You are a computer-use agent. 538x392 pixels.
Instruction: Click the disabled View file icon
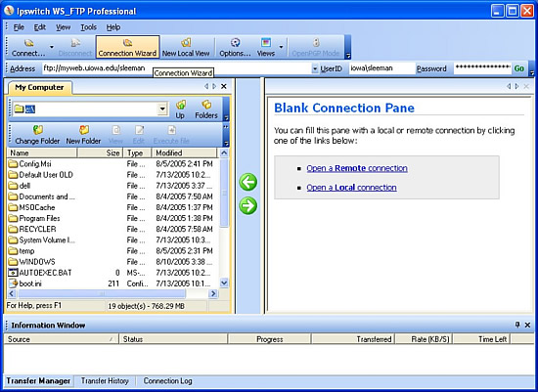(116, 135)
